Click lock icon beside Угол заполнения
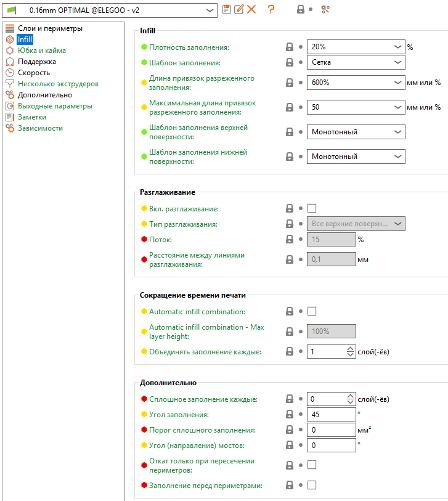This screenshot has width=448, height=501. coord(289,415)
